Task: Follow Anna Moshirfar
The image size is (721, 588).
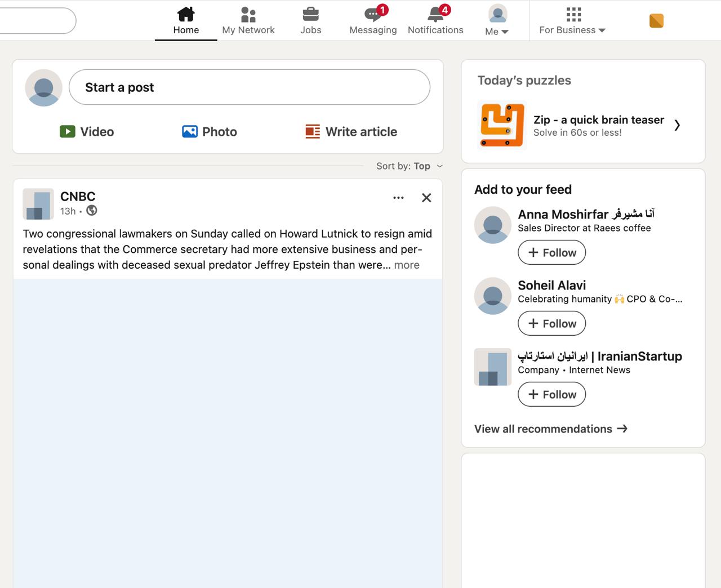Action: coord(551,252)
